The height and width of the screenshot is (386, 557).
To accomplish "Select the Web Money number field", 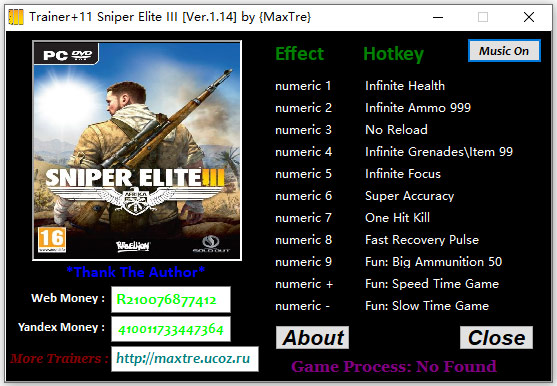I will (x=171, y=300).
